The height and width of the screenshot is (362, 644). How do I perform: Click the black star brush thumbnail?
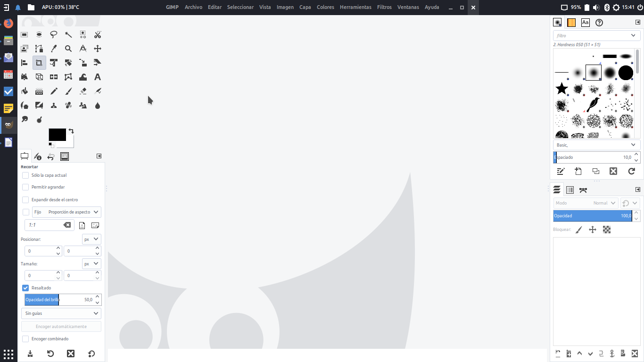point(561,89)
